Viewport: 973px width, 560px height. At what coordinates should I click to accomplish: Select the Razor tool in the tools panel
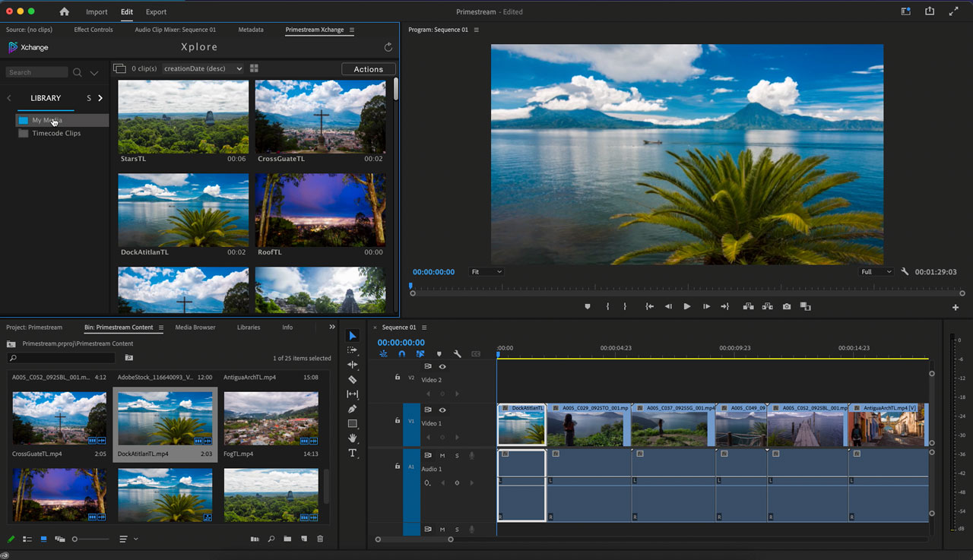352,379
